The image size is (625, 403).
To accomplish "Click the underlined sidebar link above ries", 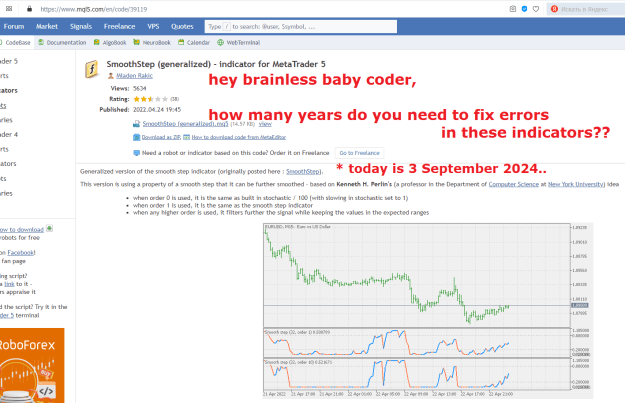I will tap(3, 106).
